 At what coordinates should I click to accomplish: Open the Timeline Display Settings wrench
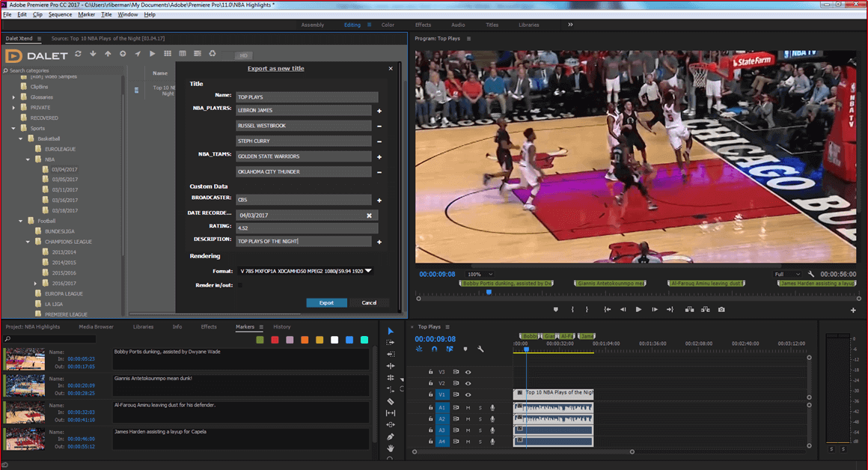tap(480, 349)
